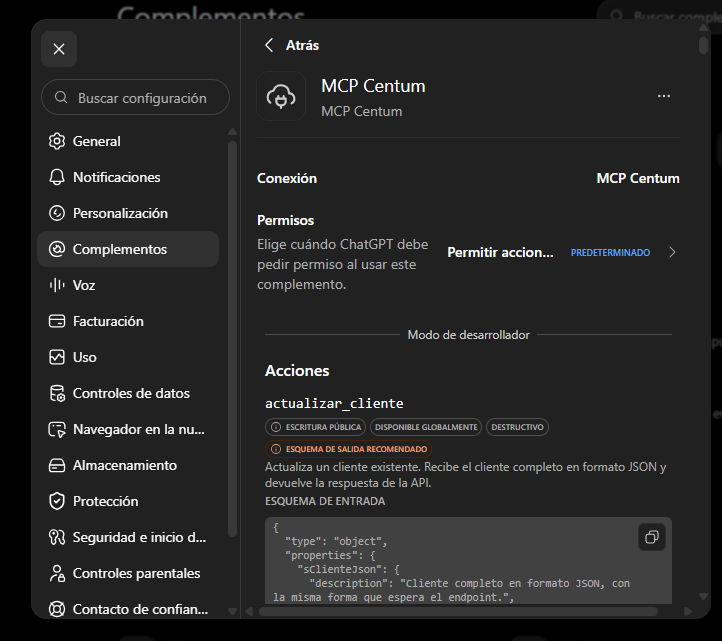Open the three-dots more options menu

coord(664,96)
